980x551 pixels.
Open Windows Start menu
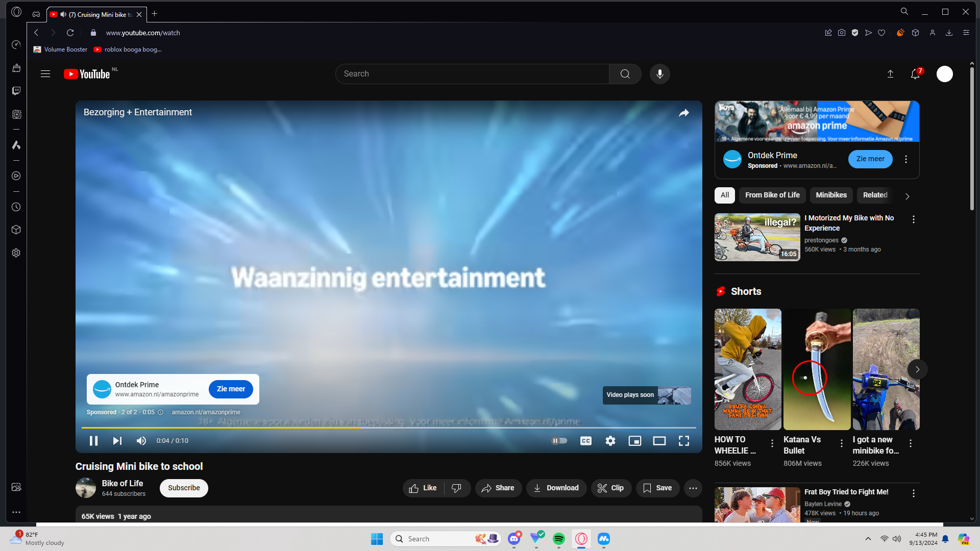click(x=377, y=539)
